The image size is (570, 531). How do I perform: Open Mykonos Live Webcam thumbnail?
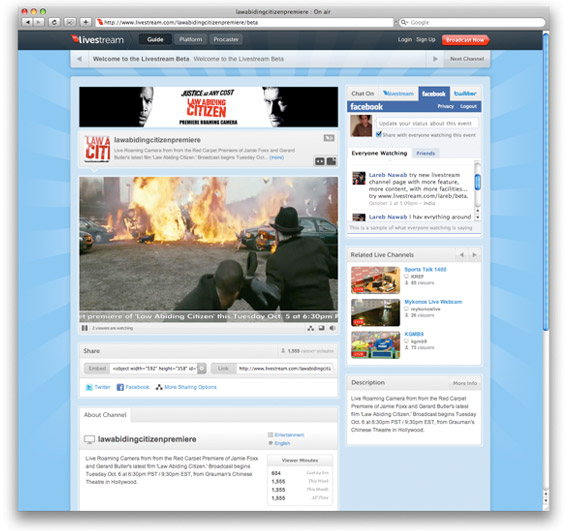(376, 313)
